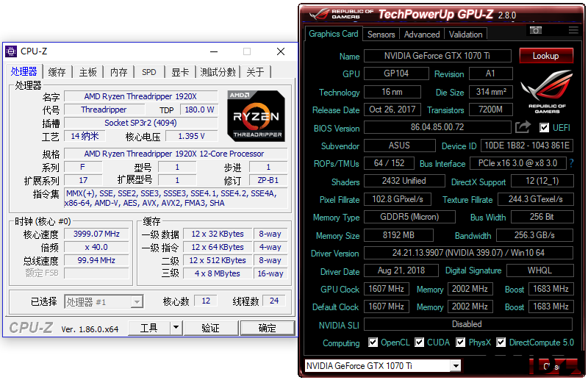
Task: Open the GPU-Z hamburger menu icon
Action: pyautogui.click(x=573, y=30)
